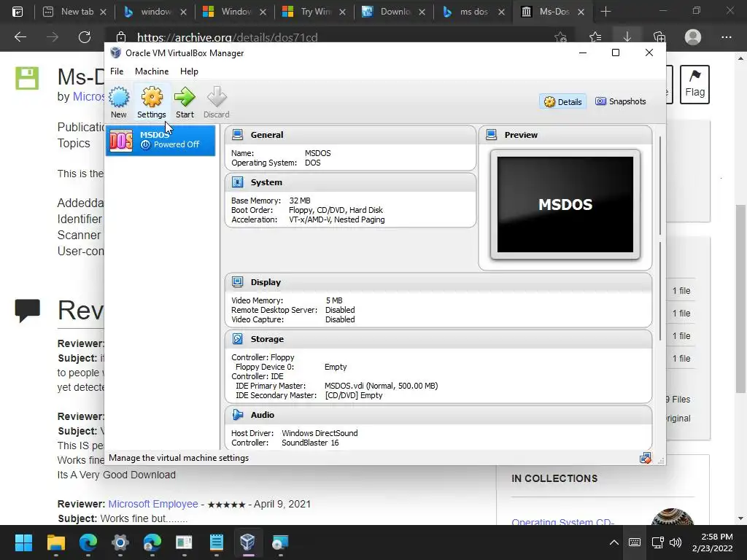Click the browser Forward arrow

[53, 37]
